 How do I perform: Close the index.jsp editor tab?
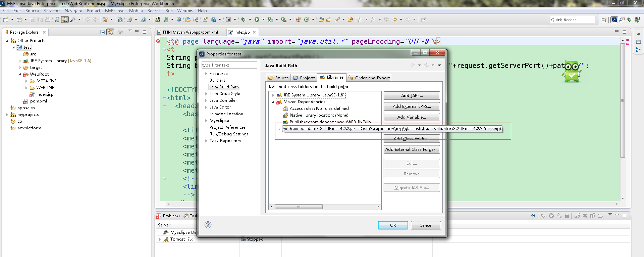pyautogui.click(x=254, y=32)
